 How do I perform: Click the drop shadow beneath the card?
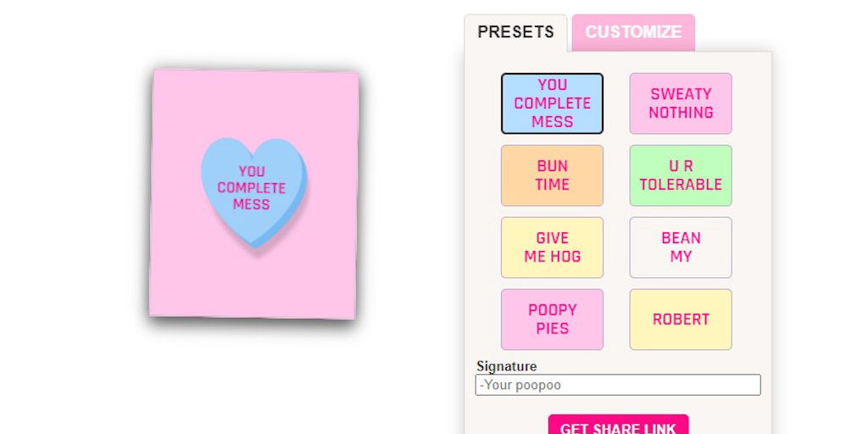[x=254, y=325]
